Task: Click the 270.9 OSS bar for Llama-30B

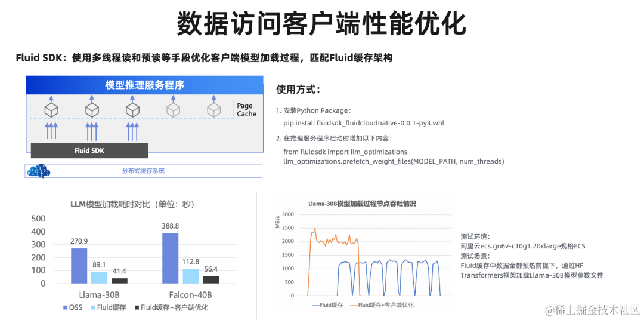Action: pyautogui.click(x=79, y=266)
